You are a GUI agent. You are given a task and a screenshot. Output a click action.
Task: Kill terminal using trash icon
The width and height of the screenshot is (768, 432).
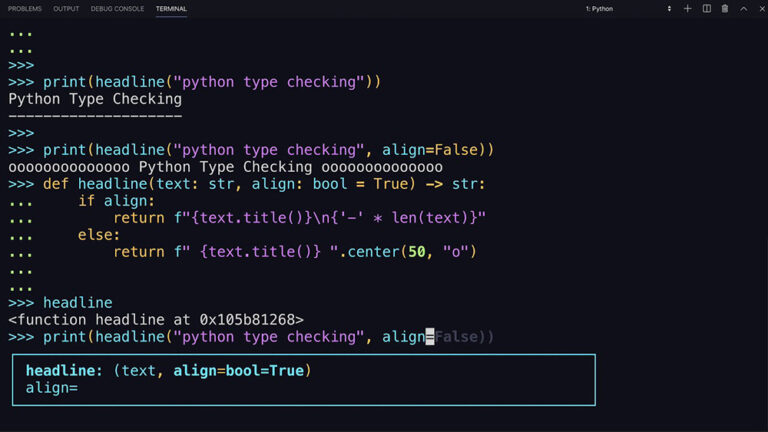pyautogui.click(x=725, y=9)
